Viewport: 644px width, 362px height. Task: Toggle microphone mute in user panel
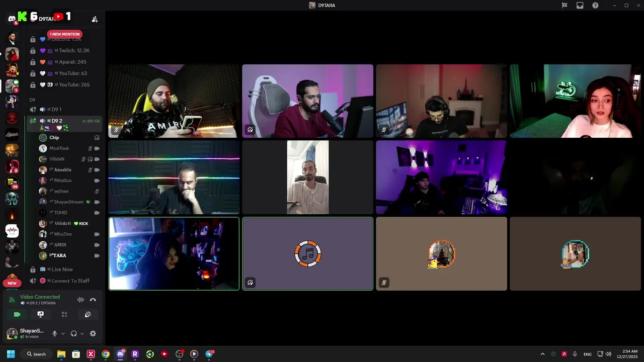55,333
